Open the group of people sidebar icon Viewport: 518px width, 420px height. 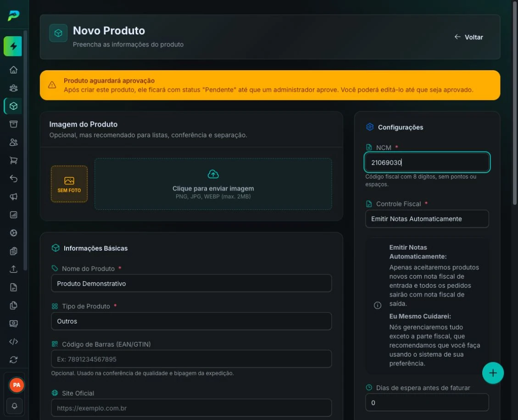pyautogui.click(x=14, y=88)
